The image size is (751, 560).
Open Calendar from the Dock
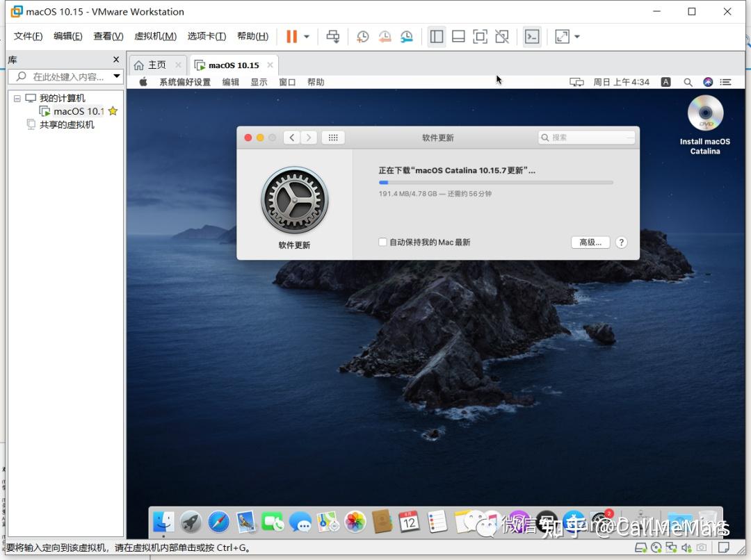[410, 522]
